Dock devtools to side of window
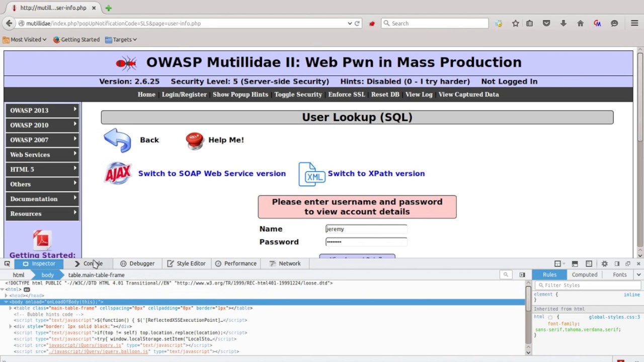 click(617, 263)
